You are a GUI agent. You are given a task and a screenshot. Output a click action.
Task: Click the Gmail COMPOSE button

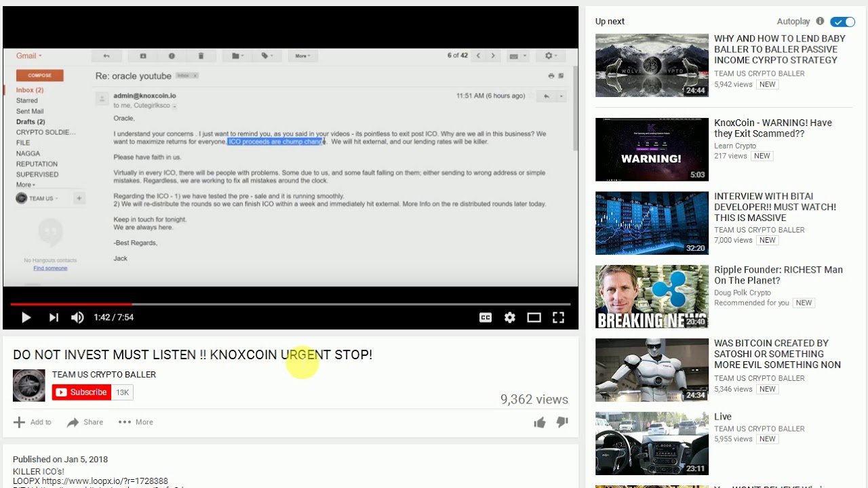[40, 75]
